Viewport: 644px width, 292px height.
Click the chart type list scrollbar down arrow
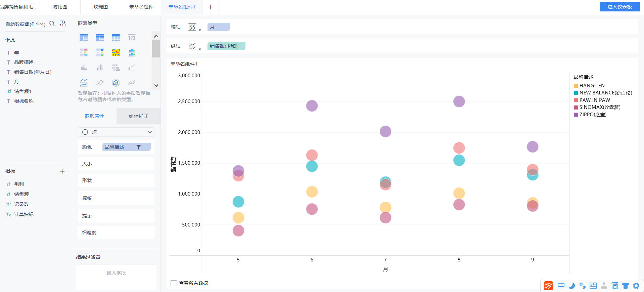point(156,85)
